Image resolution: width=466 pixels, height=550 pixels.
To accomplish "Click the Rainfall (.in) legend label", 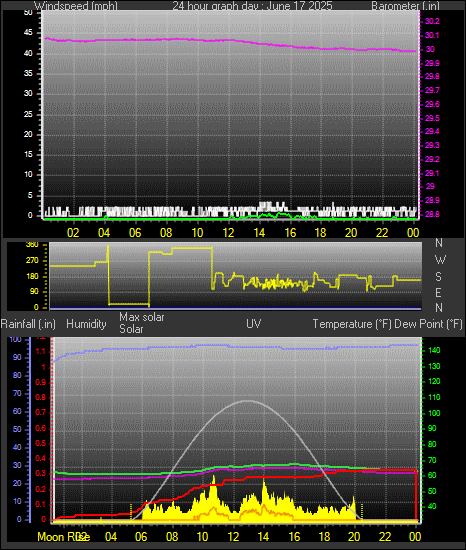I will point(28,324).
